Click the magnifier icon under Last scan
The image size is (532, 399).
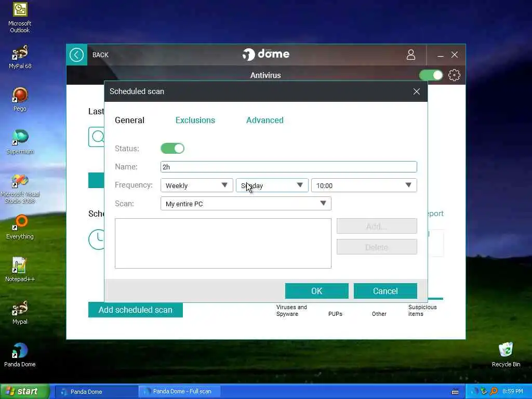(x=97, y=137)
